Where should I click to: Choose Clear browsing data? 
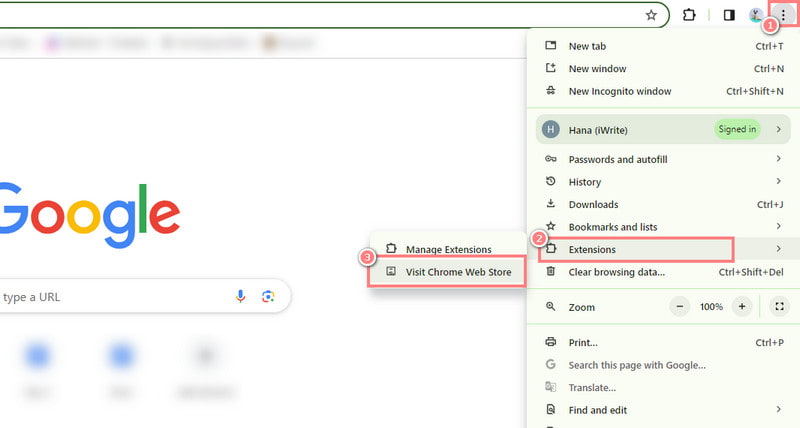[x=664, y=272]
